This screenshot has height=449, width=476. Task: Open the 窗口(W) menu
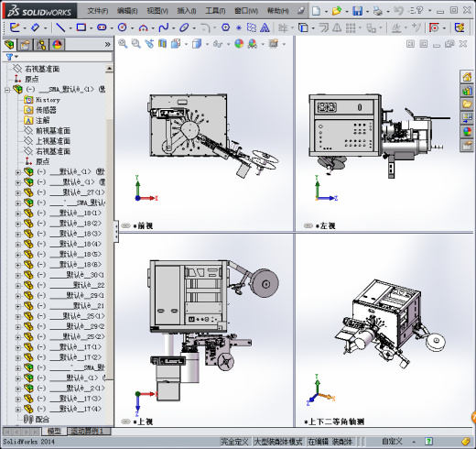[x=246, y=11]
